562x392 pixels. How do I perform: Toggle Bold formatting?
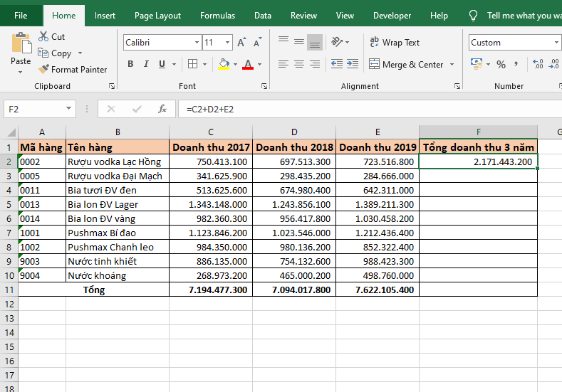point(130,65)
